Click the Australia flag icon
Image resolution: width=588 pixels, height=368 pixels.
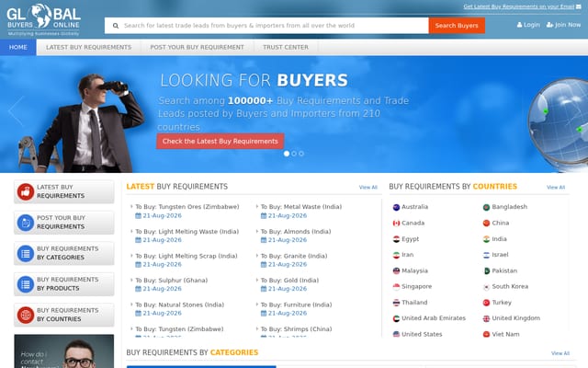pyautogui.click(x=396, y=207)
